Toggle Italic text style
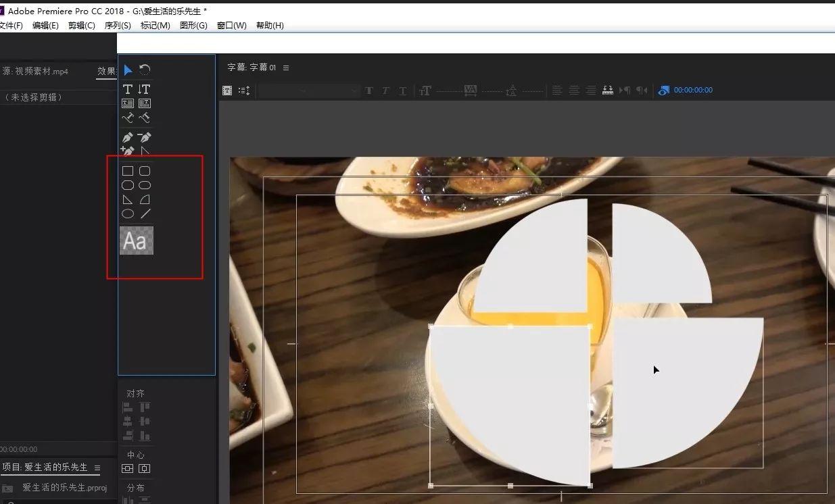The width and height of the screenshot is (835, 504). coord(385,91)
